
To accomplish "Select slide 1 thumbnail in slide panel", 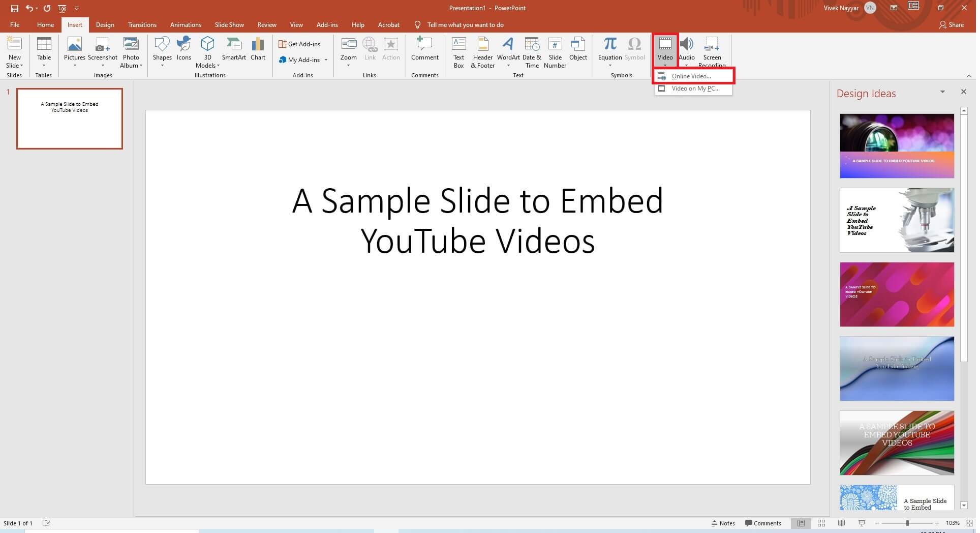I will (x=70, y=119).
